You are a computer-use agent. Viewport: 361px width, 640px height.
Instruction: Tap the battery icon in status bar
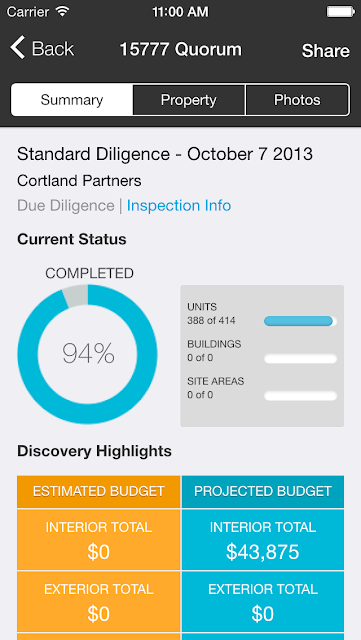pyautogui.click(x=340, y=11)
